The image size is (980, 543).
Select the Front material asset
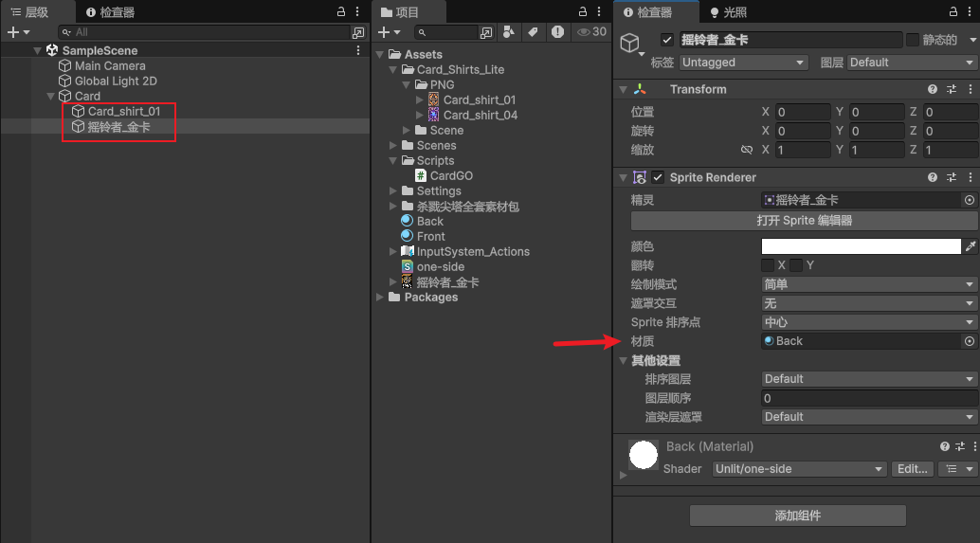(430, 237)
